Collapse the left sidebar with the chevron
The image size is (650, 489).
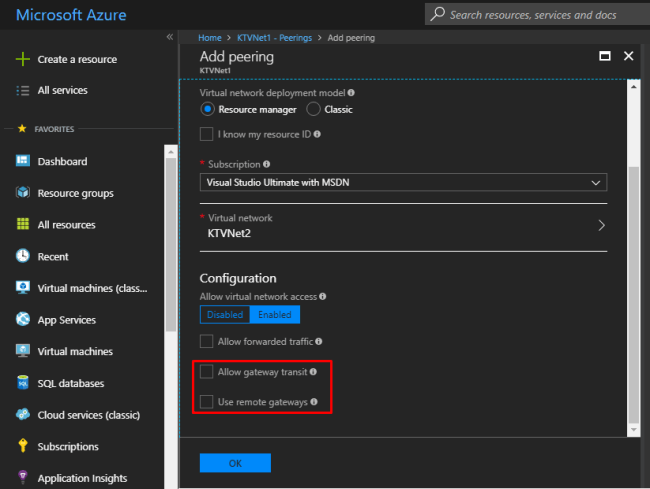tap(169, 37)
